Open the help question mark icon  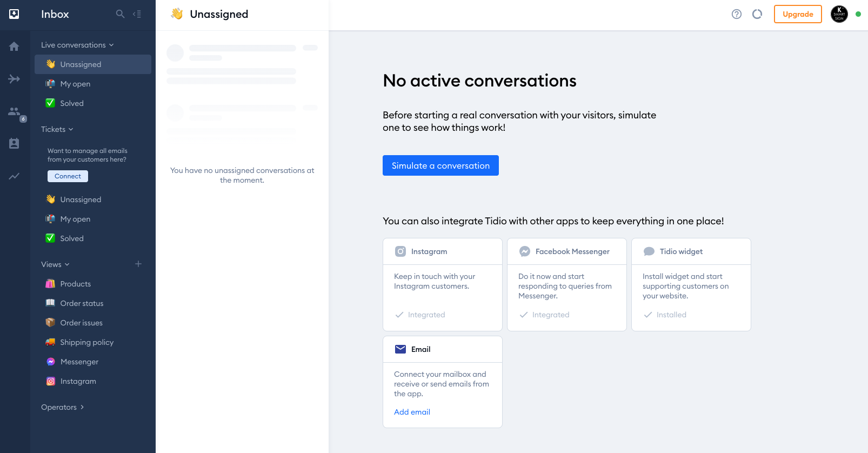click(x=736, y=14)
